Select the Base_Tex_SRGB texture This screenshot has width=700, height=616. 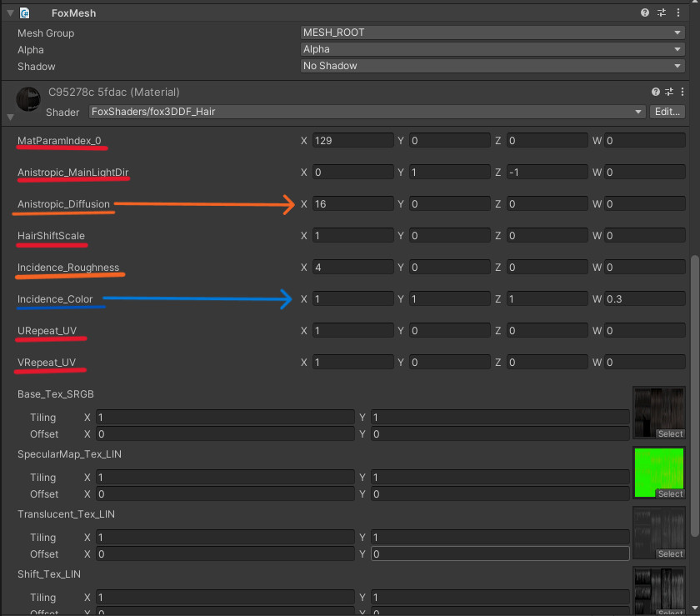pyautogui.click(x=670, y=433)
